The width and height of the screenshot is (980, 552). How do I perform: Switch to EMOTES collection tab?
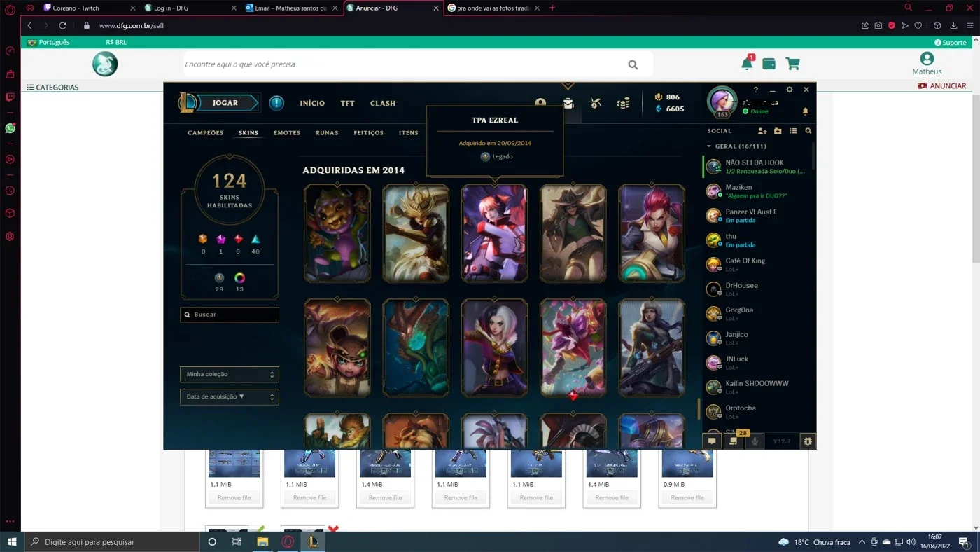[x=287, y=133]
